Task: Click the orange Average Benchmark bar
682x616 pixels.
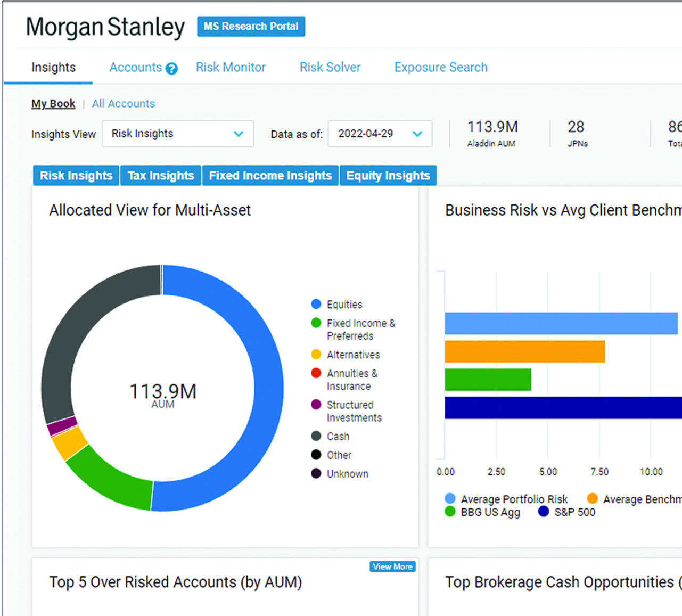Action: [525, 351]
